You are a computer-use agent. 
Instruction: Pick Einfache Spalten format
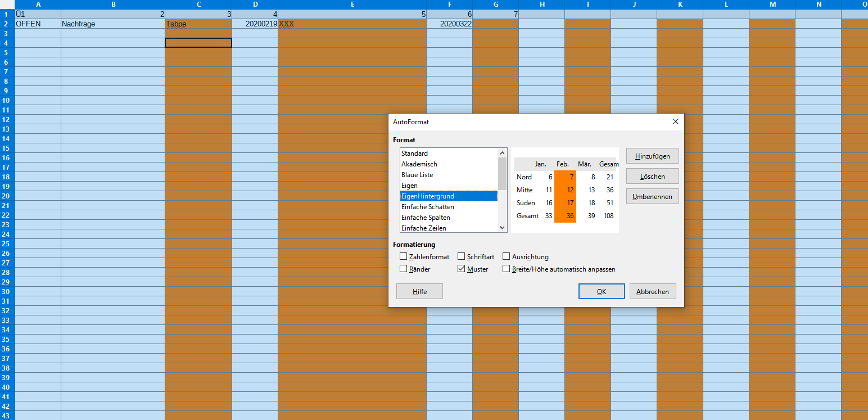coord(449,218)
